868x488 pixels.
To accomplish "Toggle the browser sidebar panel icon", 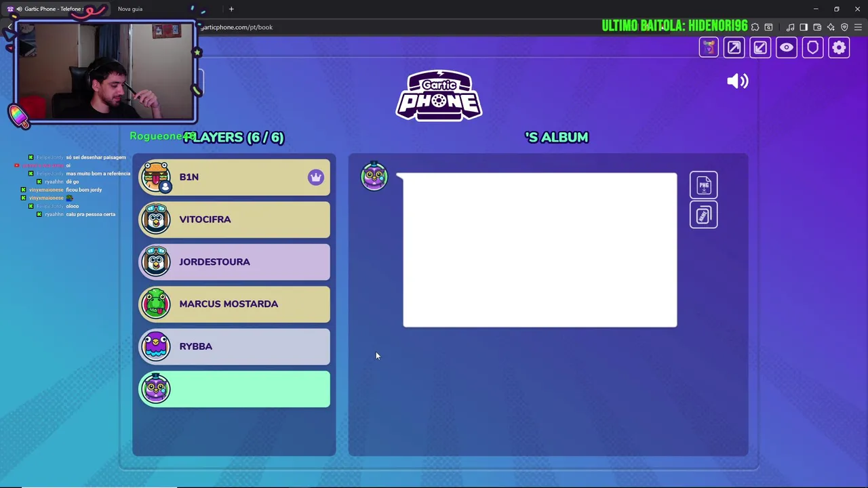I will tap(804, 27).
